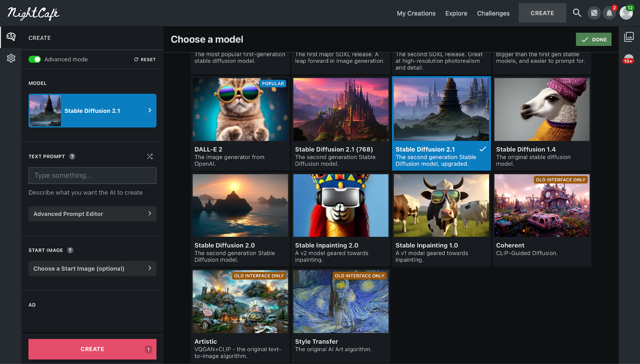Viewport: 640px width, 364px height.
Task: Click the CREATE tab in top navigation
Action: coord(542,13)
